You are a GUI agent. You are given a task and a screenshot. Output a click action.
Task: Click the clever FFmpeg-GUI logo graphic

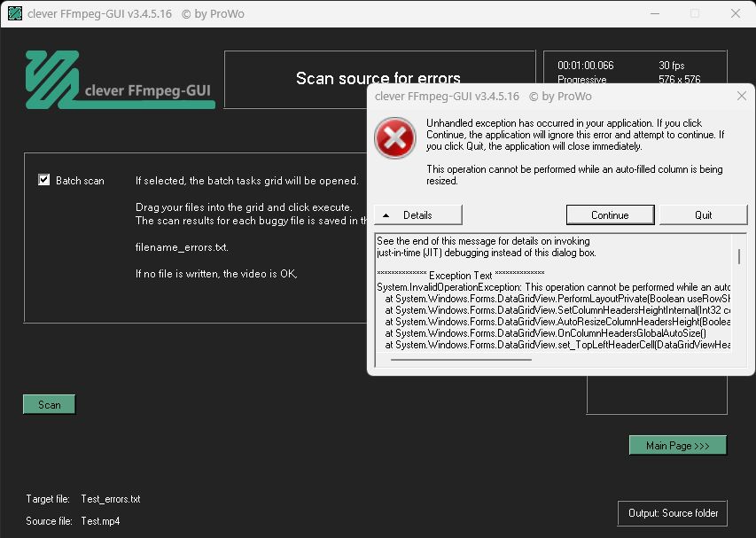120,80
